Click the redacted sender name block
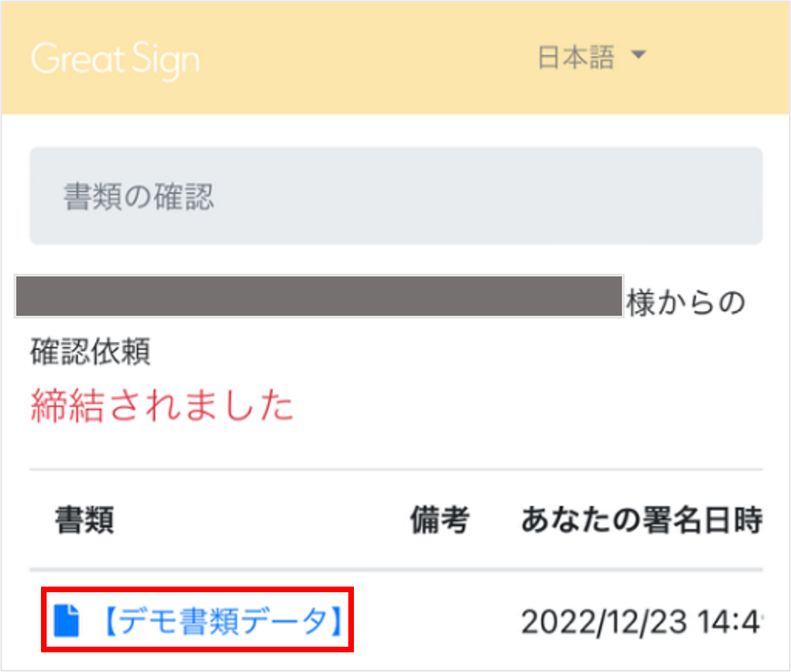 pyautogui.click(x=317, y=296)
